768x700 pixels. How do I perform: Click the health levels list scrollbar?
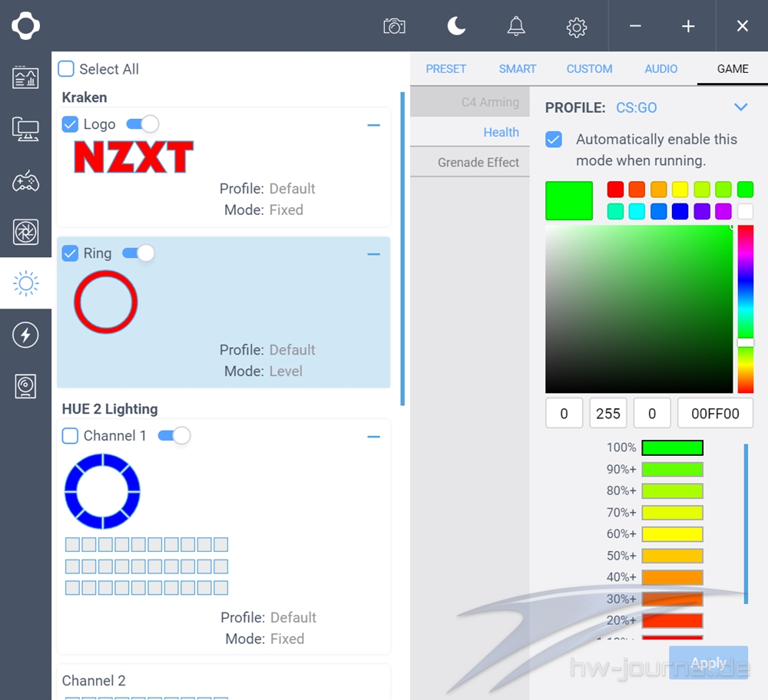pyautogui.click(x=746, y=523)
